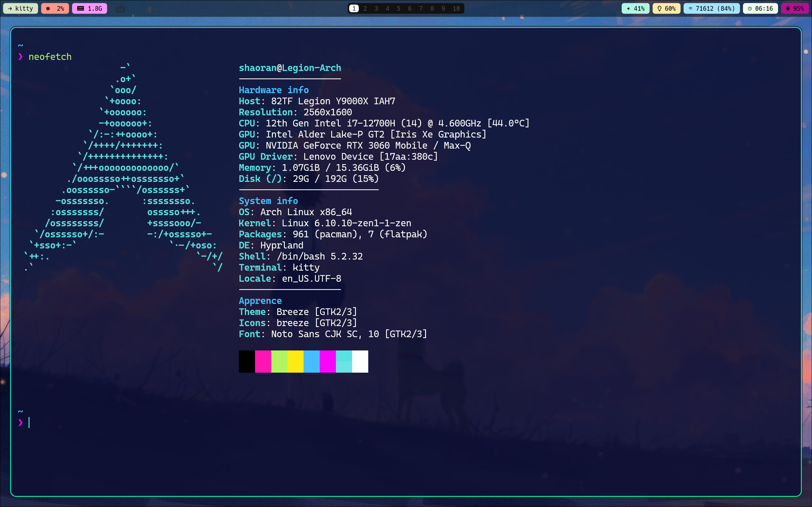The image size is (812, 507).
Task: Click the terminal prompt cursor line
Action: click(29, 422)
